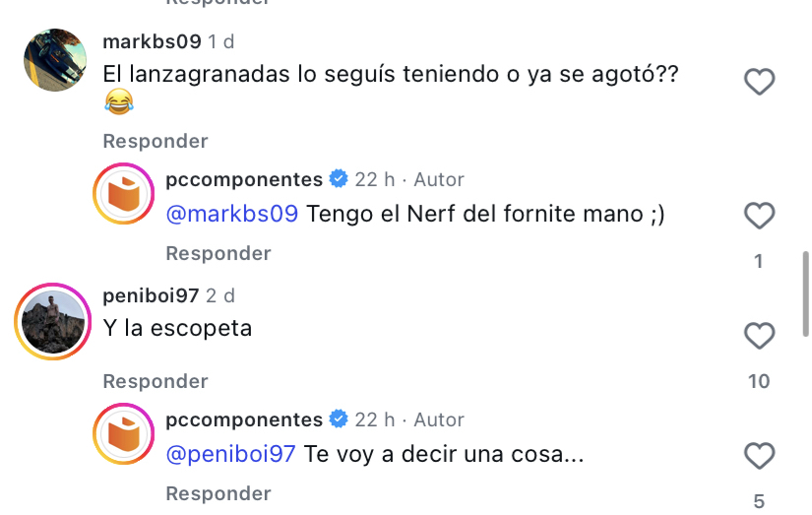Like peniboi97's "Y la escopeta" comment
Viewport: 812px width, 515px height.
tap(759, 337)
